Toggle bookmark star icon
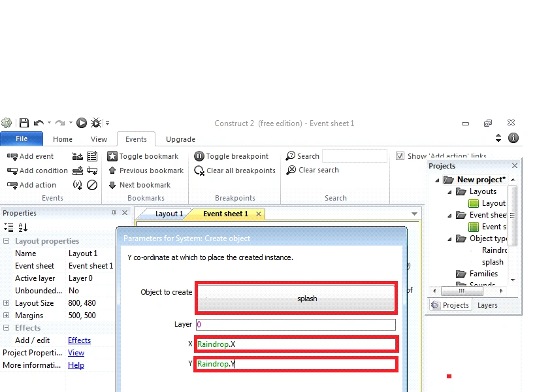 point(112,156)
